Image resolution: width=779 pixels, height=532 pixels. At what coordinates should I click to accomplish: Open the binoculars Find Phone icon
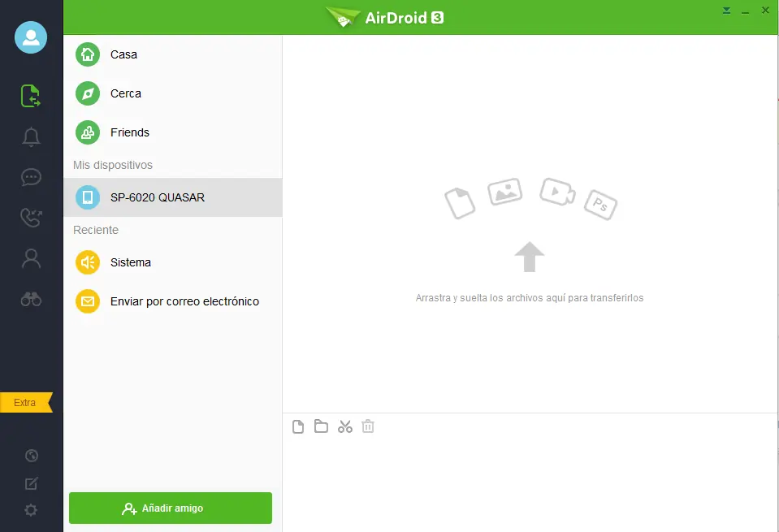31,299
